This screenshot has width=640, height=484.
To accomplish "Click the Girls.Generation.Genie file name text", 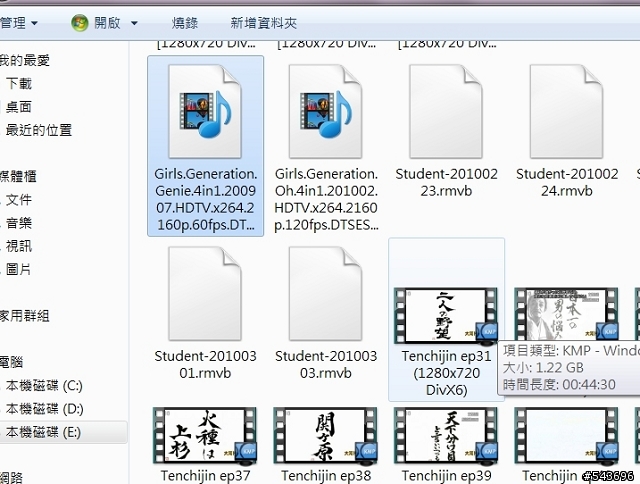I will [205, 200].
